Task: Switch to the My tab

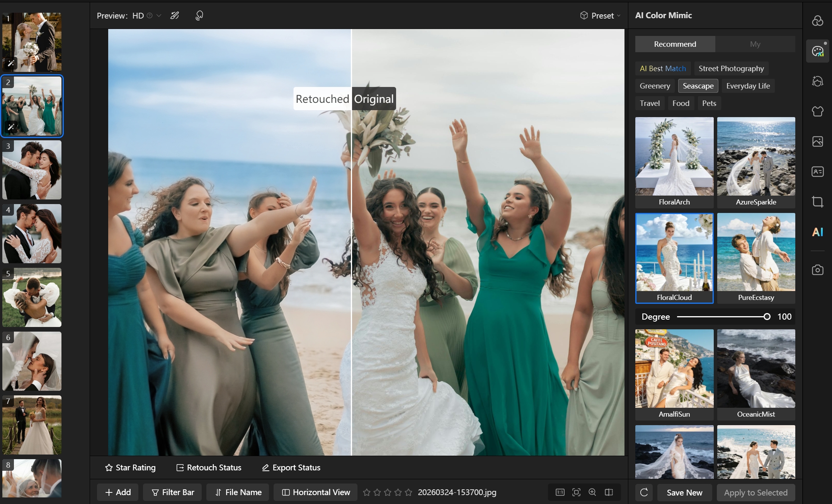Action: (x=755, y=44)
